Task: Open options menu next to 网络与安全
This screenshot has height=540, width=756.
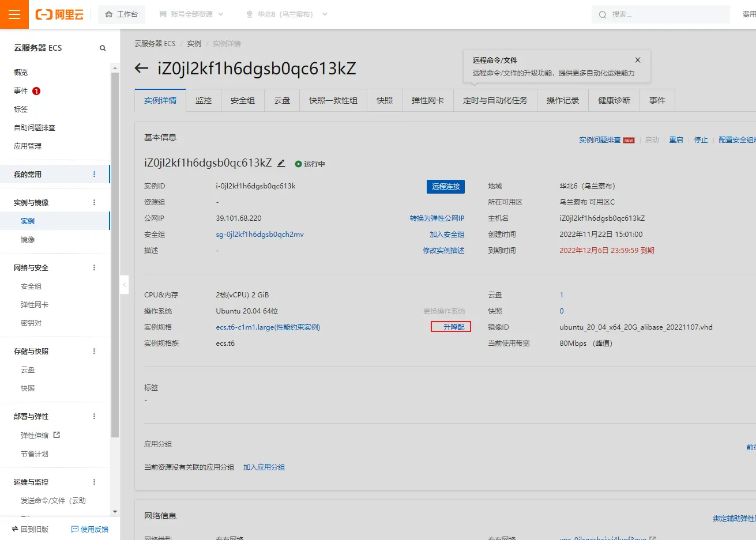Action: (95, 267)
